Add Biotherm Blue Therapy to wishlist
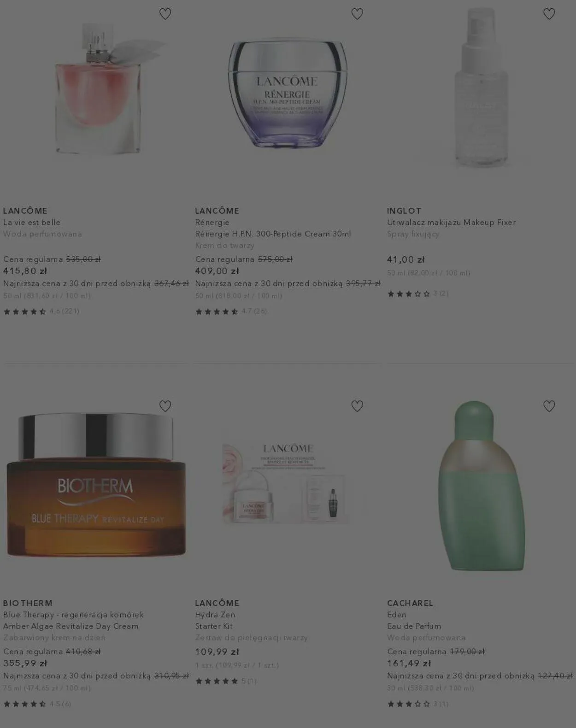The image size is (576, 728). [x=165, y=406]
